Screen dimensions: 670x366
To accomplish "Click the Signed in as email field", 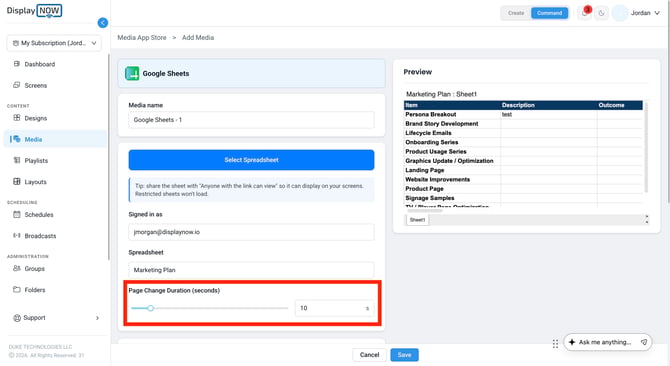I will tap(251, 232).
